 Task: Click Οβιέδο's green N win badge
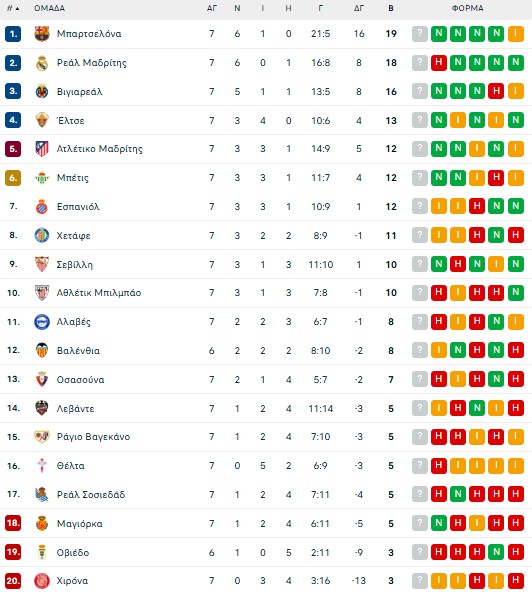[x=496, y=552]
